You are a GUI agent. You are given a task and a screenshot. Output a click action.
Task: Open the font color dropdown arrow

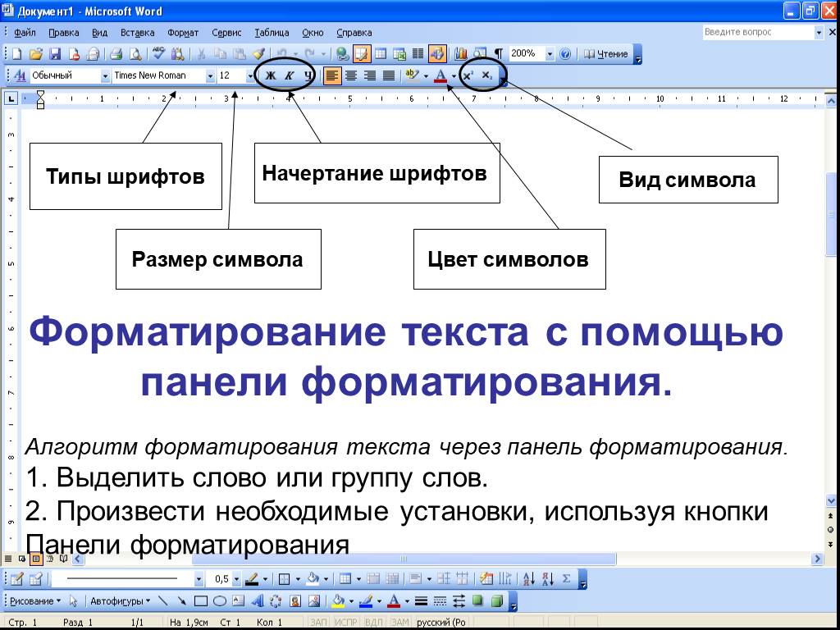pos(454,76)
